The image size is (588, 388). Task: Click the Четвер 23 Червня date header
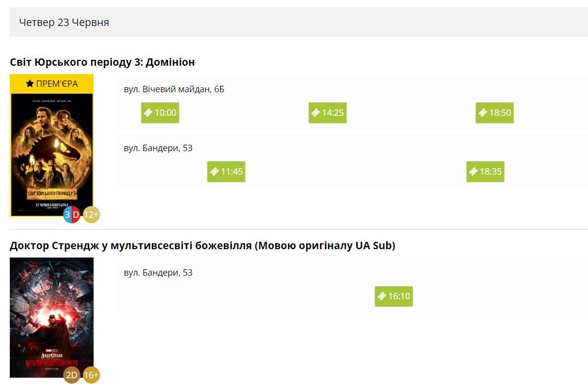(x=64, y=23)
